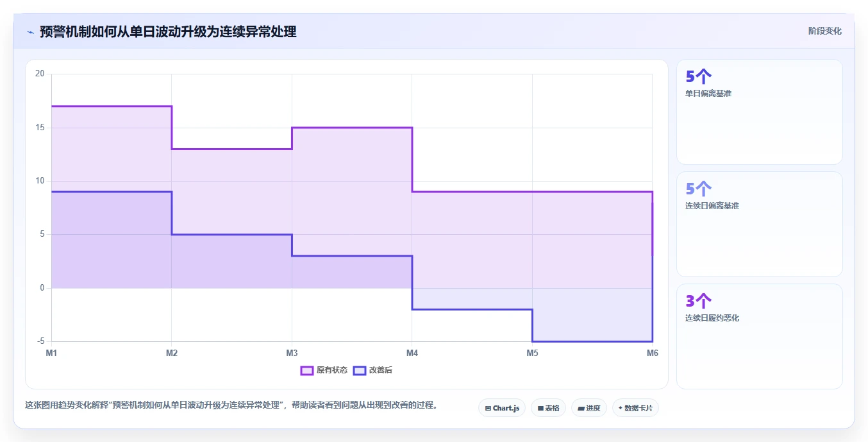The image size is (868, 442).
Task: Click the 20 y-axis tick label
Action: tap(40, 74)
